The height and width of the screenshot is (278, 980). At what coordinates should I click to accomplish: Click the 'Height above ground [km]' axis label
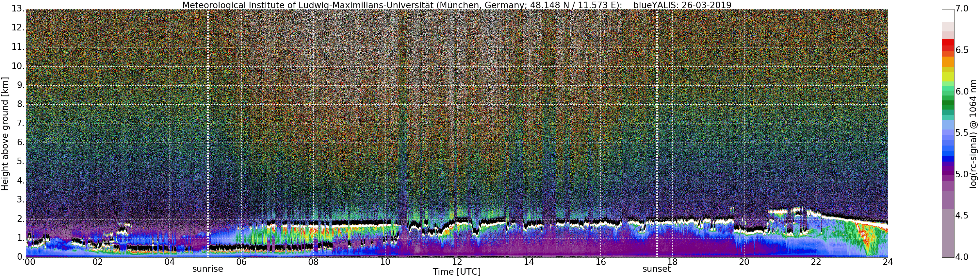(x=5, y=135)
